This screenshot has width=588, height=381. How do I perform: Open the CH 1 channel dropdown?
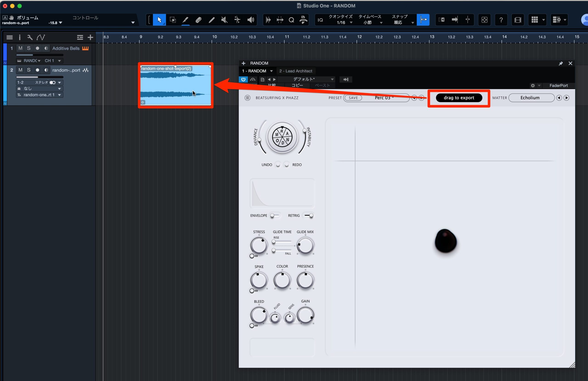53,61
